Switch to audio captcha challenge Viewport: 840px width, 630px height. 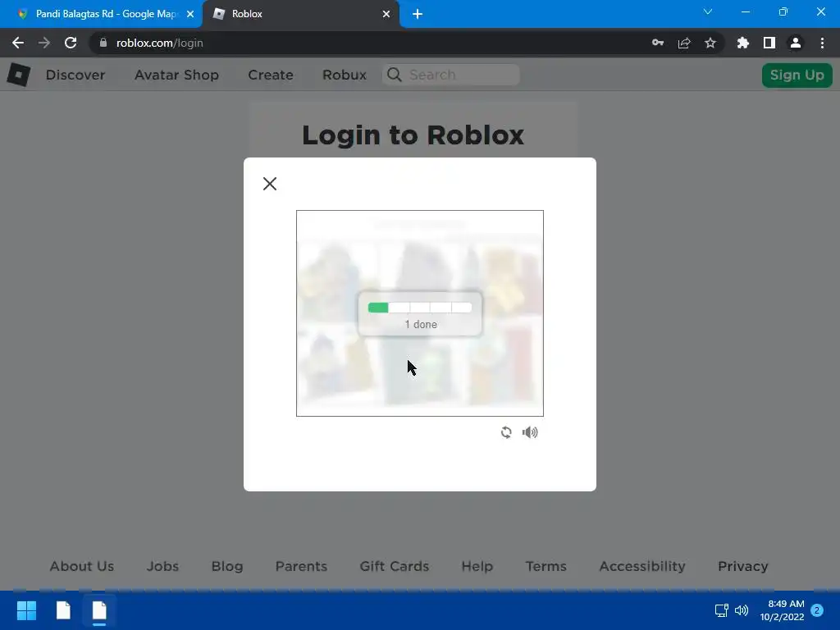(x=530, y=431)
